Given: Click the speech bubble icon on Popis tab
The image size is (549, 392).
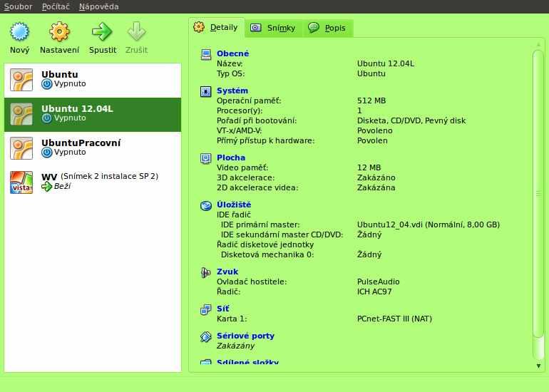Looking at the screenshot, I should pyautogui.click(x=314, y=27).
